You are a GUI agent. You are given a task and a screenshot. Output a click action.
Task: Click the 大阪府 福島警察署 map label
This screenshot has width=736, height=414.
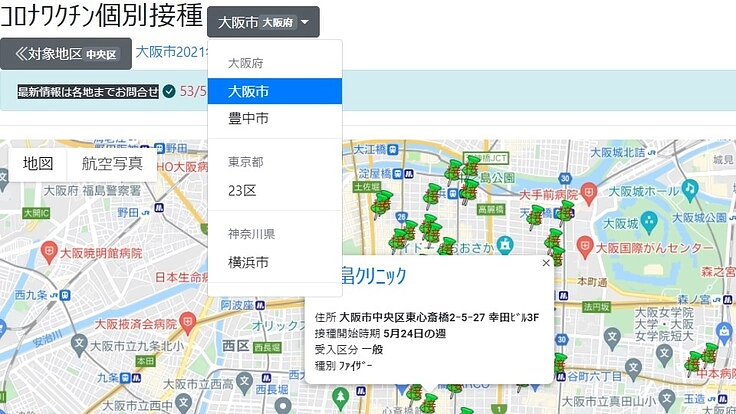92,191
